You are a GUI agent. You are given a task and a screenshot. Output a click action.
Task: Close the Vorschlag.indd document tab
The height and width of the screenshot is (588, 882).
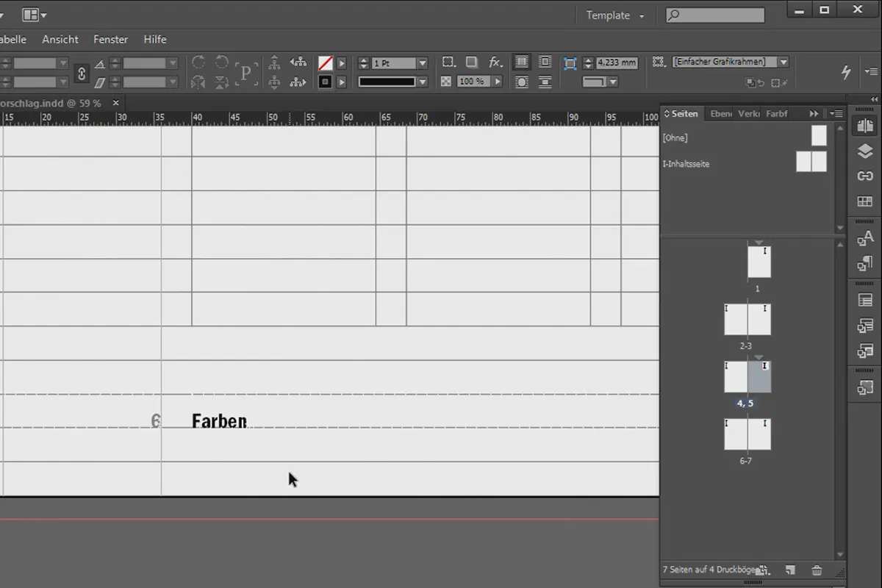(x=115, y=104)
